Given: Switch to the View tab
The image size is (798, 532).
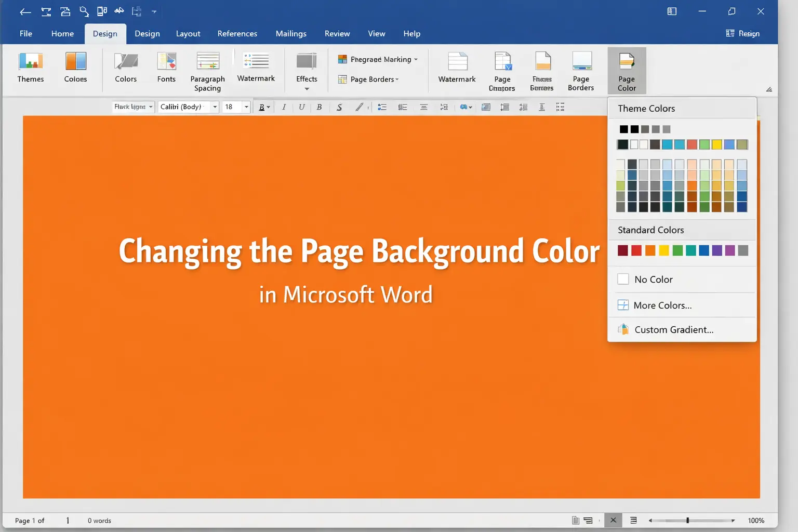Looking at the screenshot, I should click(377, 33).
